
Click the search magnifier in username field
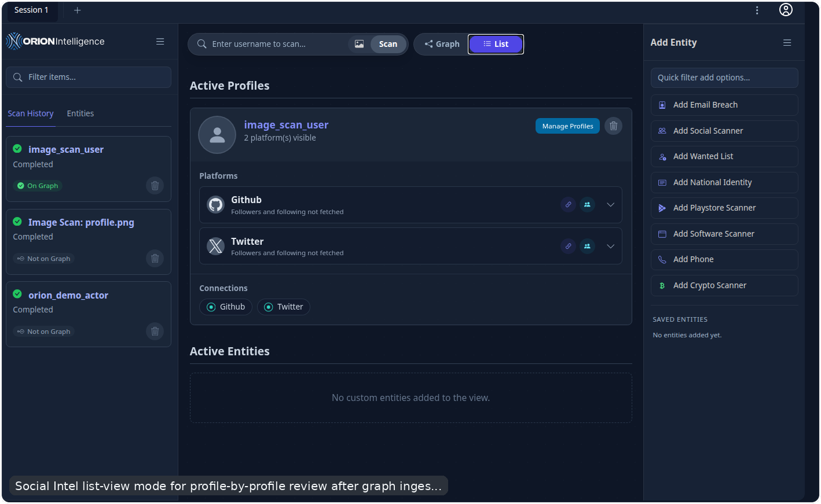pyautogui.click(x=202, y=44)
